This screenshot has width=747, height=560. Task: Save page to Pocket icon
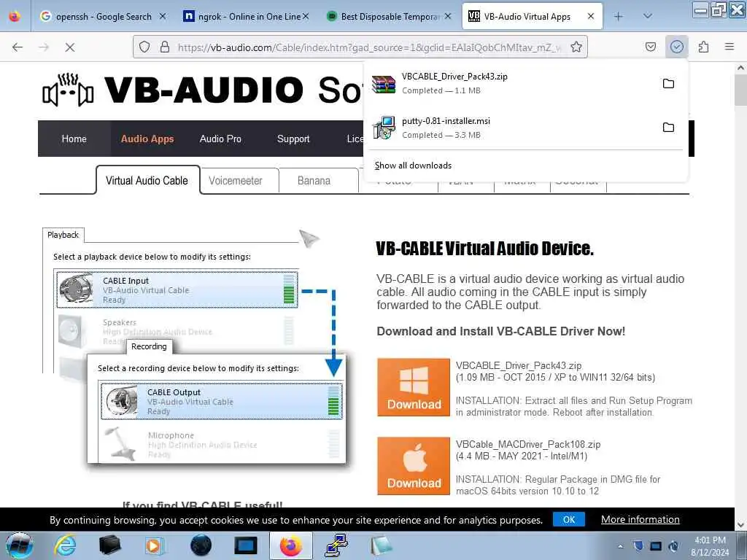point(650,47)
